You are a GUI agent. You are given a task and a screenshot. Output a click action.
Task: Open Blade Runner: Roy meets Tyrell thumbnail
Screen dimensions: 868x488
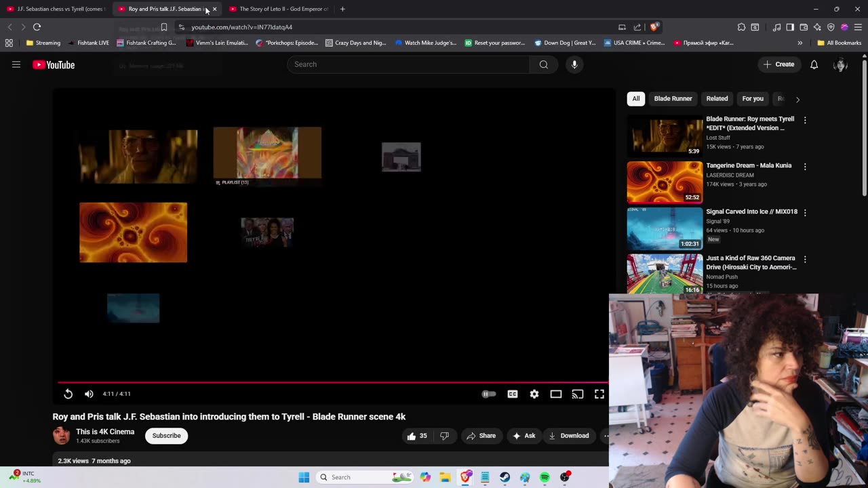[665, 136]
